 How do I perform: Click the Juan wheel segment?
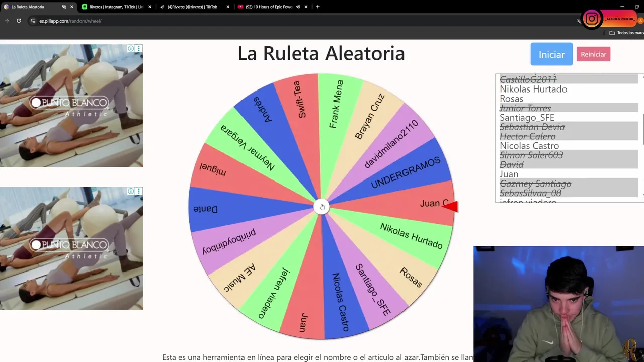[303, 322]
